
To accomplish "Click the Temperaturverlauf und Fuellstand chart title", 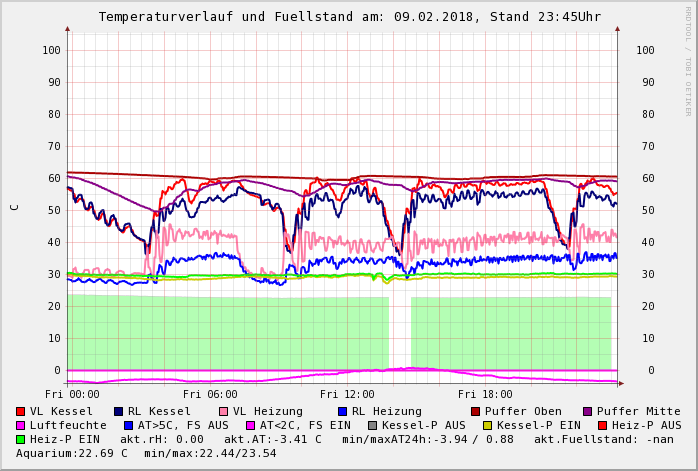I will (349, 17).
